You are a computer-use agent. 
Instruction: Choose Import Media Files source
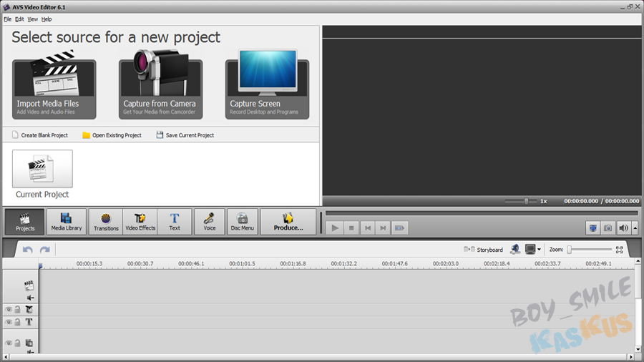click(x=54, y=85)
